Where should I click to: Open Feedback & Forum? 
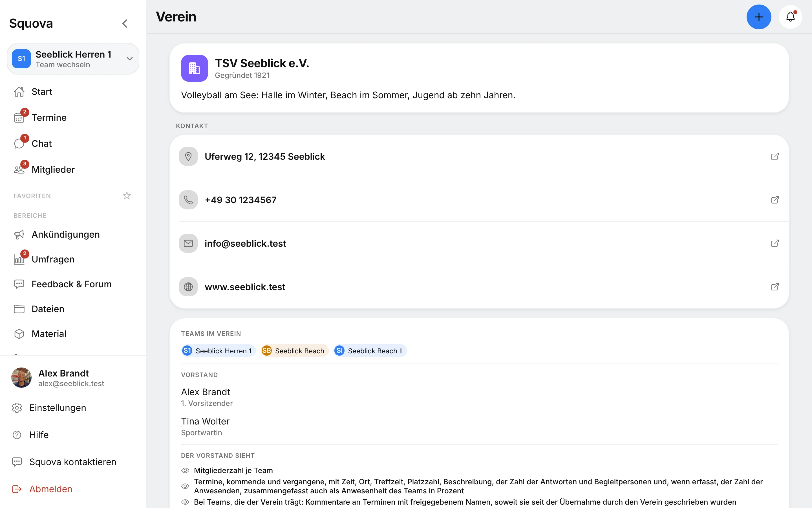click(x=73, y=284)
